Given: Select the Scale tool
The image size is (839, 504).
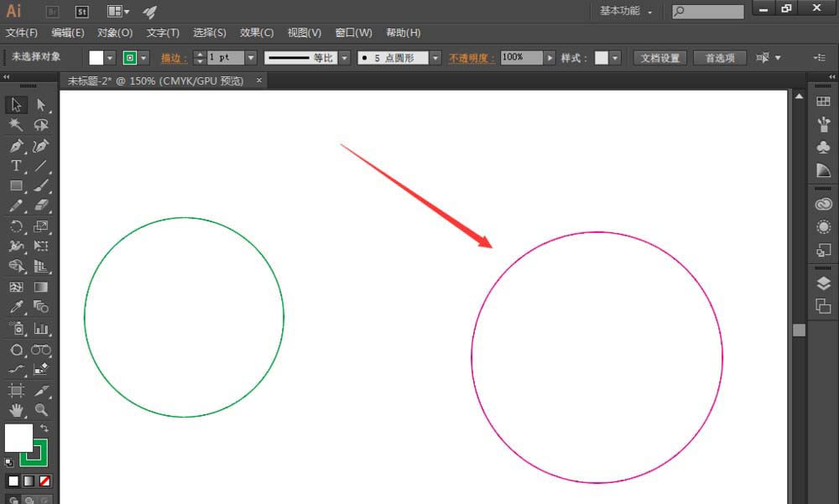Looking at the screenshot, I should [x=41, y=226].
